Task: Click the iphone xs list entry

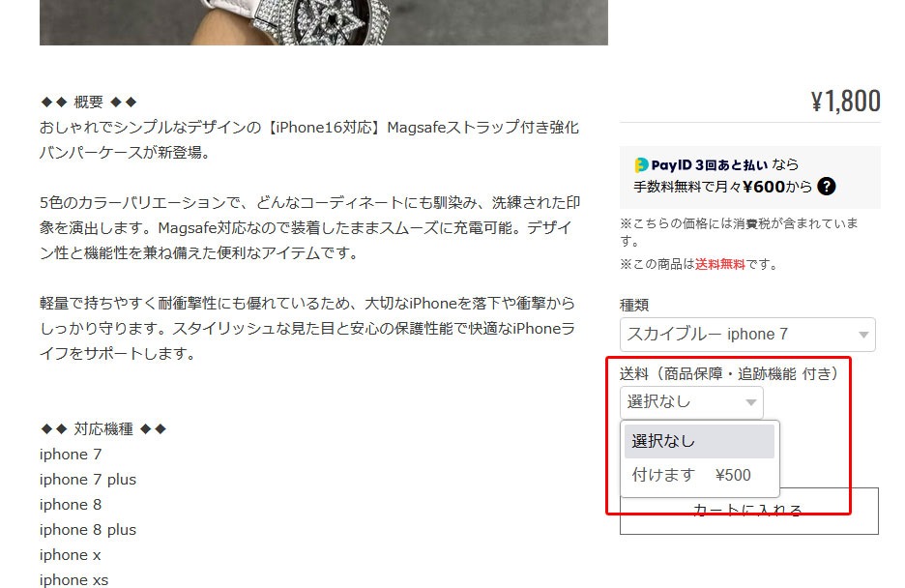Action: click(x=73, y=580)
